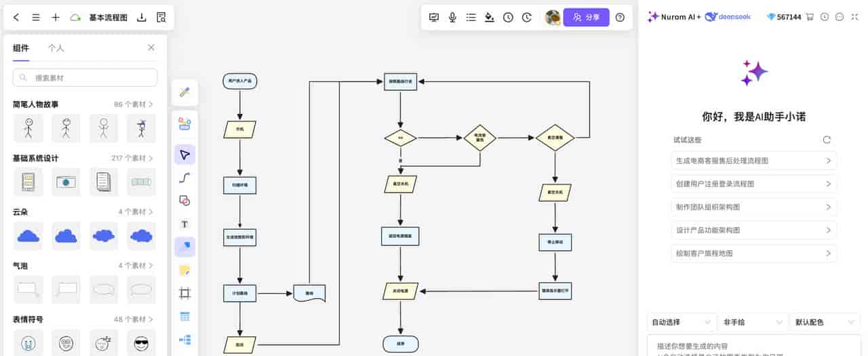Click the download icon in top bar
Image resolution: width=868 pixels, height=356 pixels.
(142, 18)
